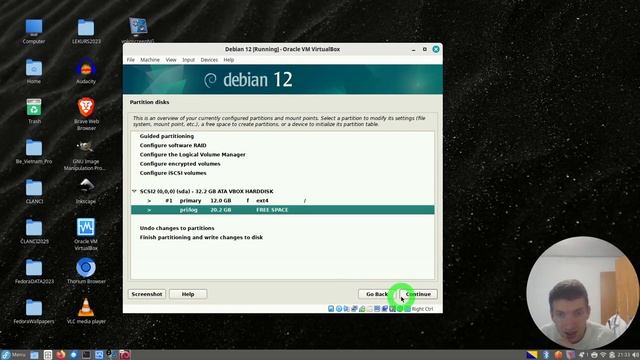Select Finish partitioning and write changes to disk

point(201,237)
